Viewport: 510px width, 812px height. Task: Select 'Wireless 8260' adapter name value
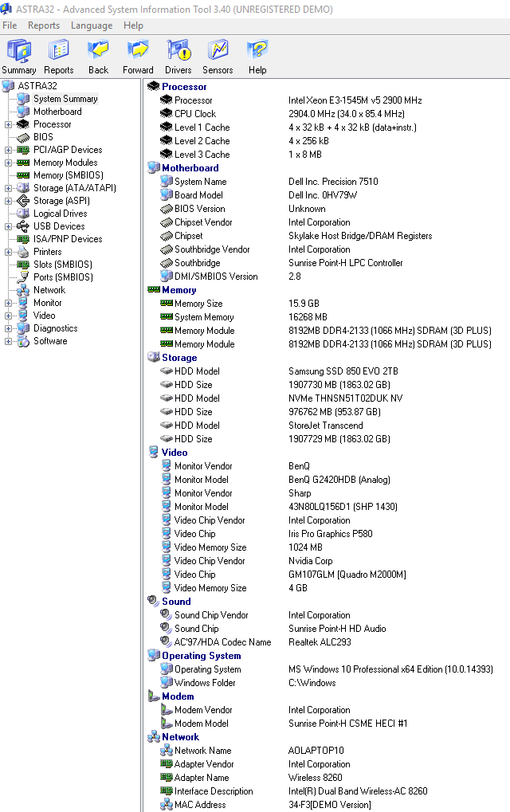pos(316,777)
